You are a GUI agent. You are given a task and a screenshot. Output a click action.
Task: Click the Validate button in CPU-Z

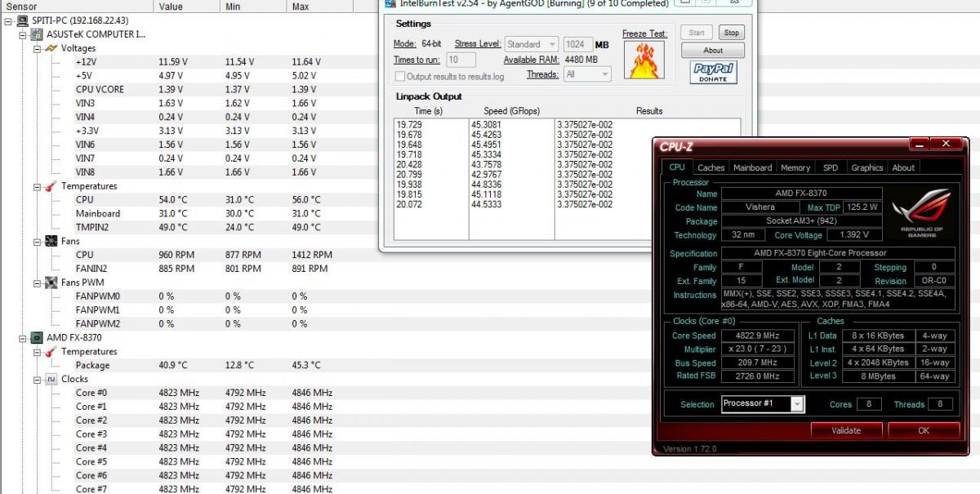pos(846,429)
